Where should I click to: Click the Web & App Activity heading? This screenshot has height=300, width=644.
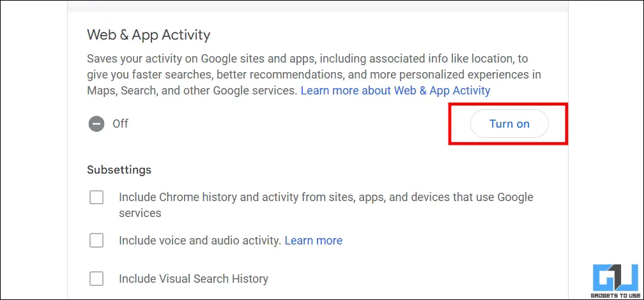pyautogui.click(x=148, y=34)
